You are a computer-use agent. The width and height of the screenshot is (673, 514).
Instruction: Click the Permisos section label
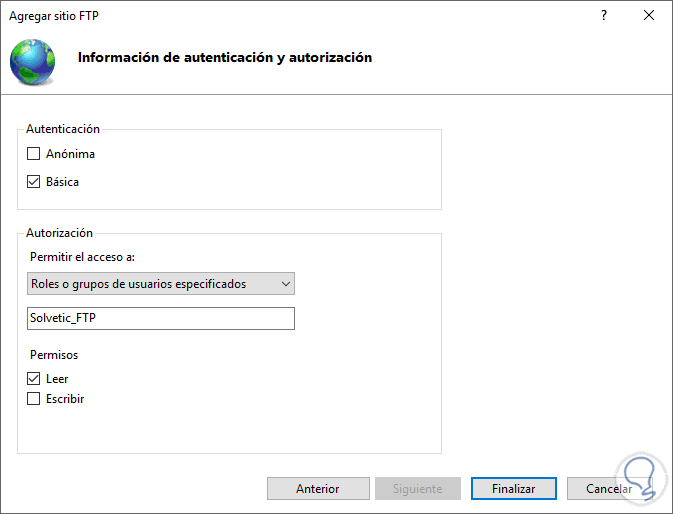[x=54, y=355]
